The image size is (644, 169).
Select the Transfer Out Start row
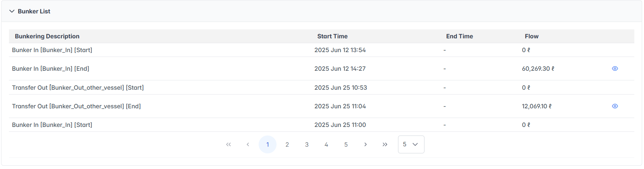78,87
